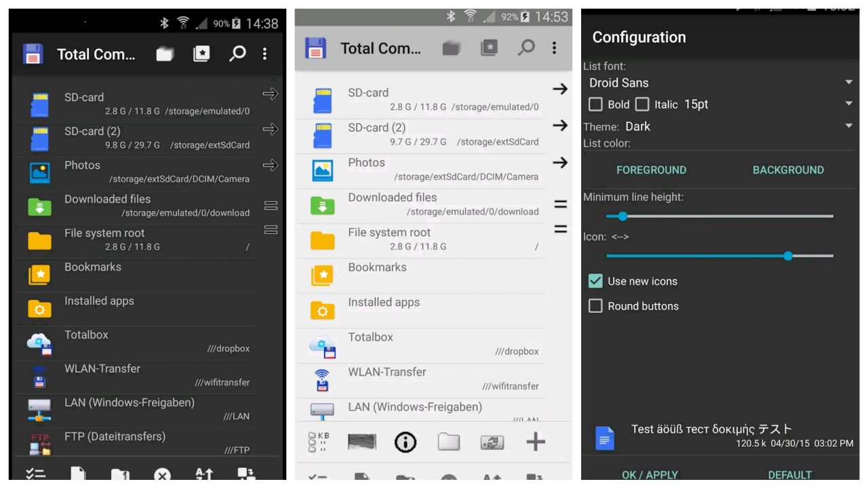Click the BACKGROUND color button
The height and width of the screenshot is (488, 868).
coord(788,170)
